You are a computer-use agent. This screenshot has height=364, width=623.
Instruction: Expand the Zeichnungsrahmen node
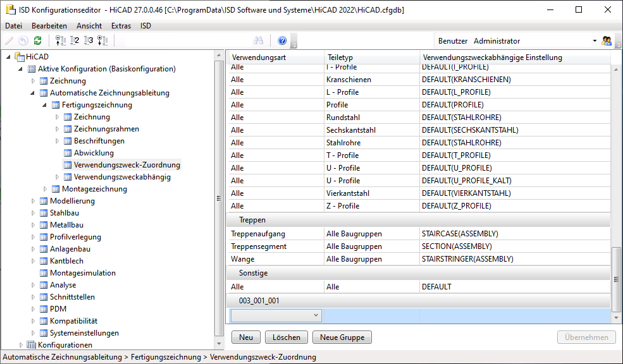pos(57,129)
